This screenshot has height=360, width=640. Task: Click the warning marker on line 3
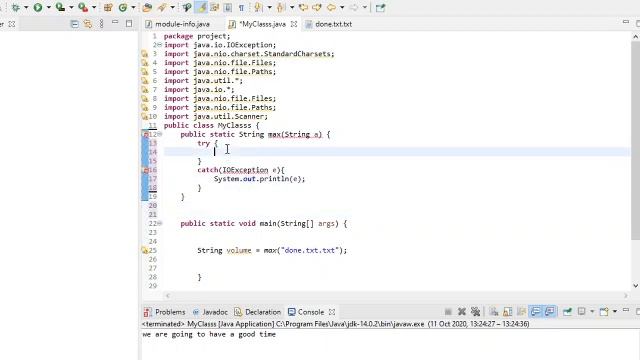tap(144, 54)
